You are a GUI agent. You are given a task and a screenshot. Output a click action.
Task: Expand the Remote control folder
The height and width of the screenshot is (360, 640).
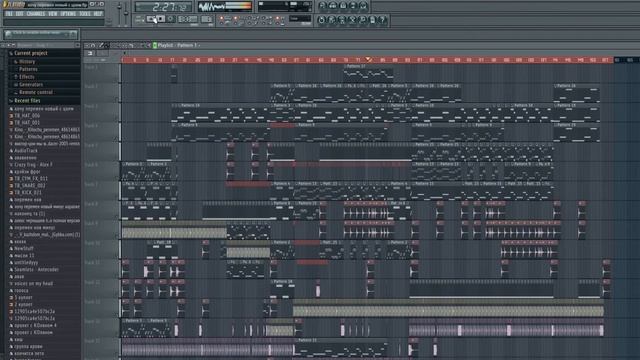click(x=36, y=92)
